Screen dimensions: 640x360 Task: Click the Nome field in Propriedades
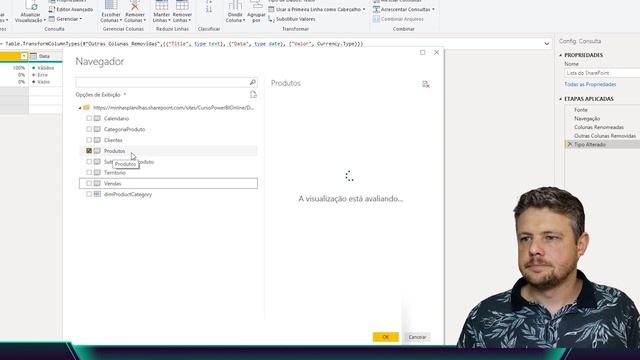pos(602,73)
